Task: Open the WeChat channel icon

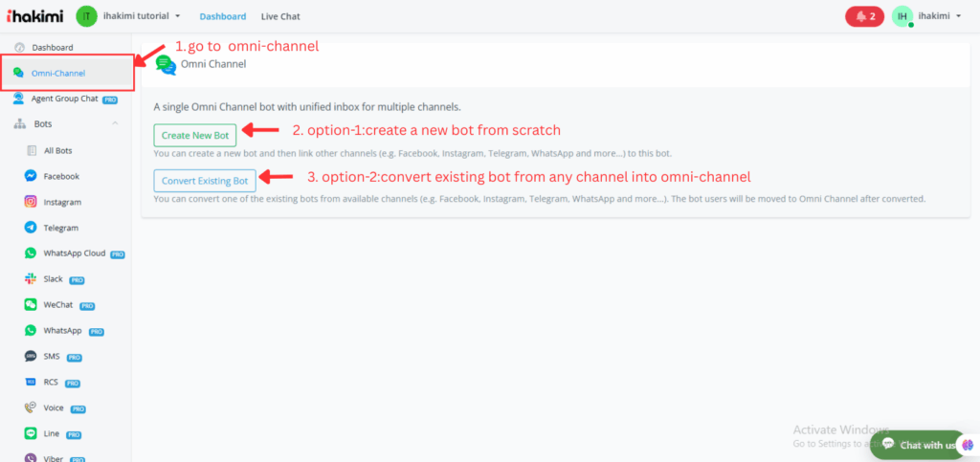Action: pyautogui.click(x=32, y=305)
